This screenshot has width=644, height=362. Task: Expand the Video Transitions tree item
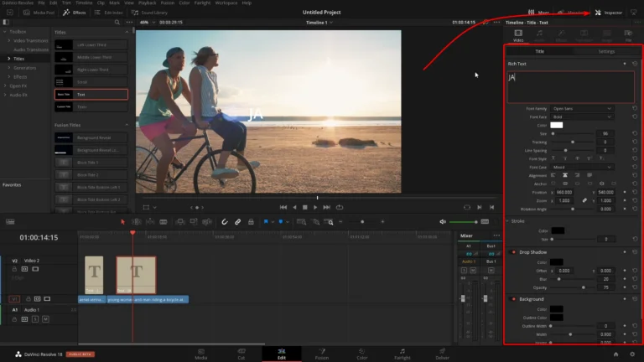pyautogui.click(x=9, y=40)
